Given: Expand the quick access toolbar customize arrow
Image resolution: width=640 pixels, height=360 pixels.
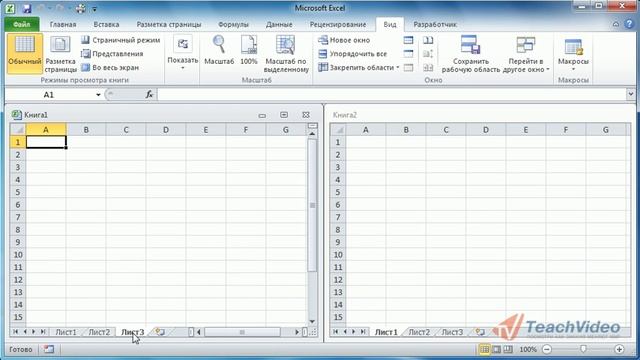Looking at the screenshot, I should [x=94, y=9].
